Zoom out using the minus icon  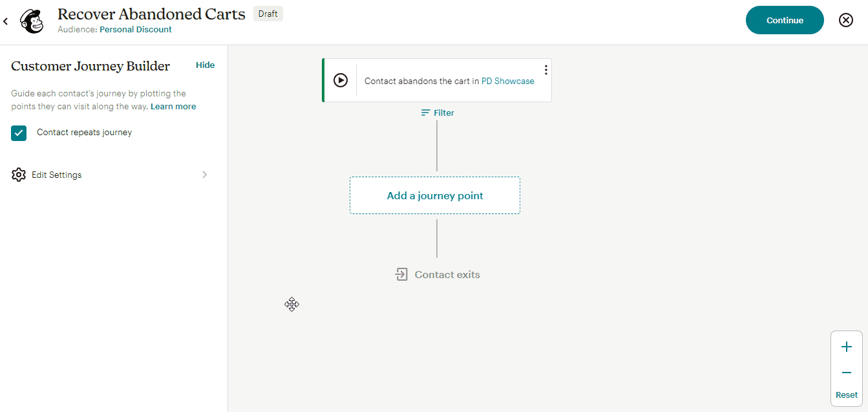(847, 373)
